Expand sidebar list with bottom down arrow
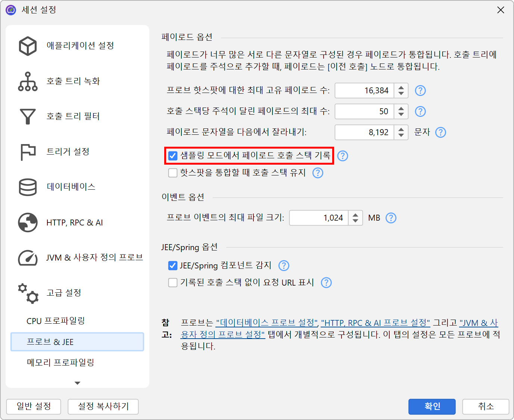514x420 pixels. pyautogui.click(x=77, y=383)
